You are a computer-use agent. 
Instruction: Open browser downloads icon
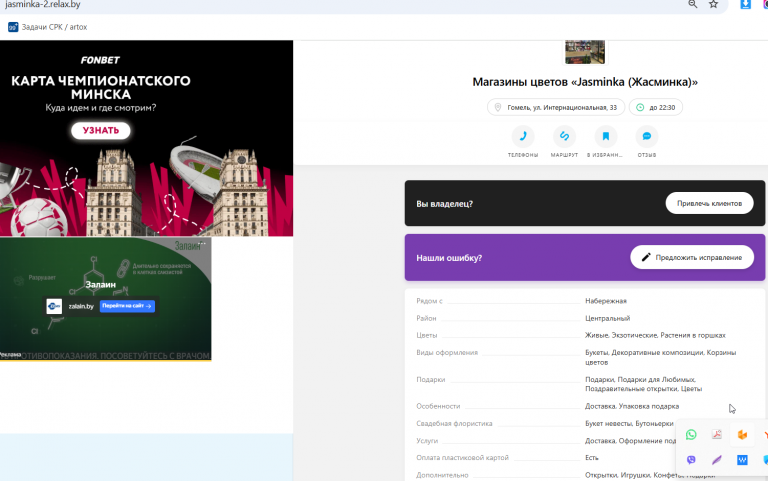click(745, 4)
